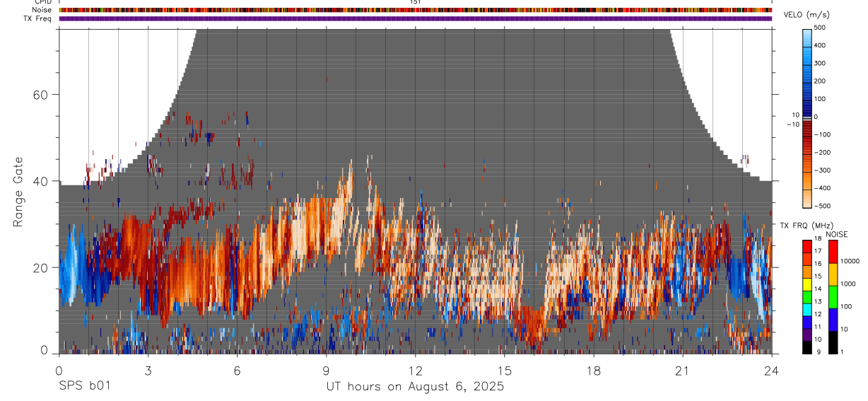Click the pale-orange bottom of VELO color bar
This screenshot has height=401, width=868.
(x=808, y=199)
